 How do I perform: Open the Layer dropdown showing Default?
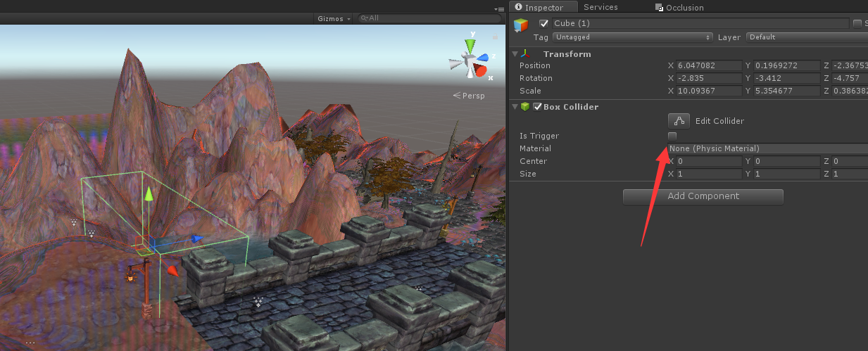click(x=807, y=37)
